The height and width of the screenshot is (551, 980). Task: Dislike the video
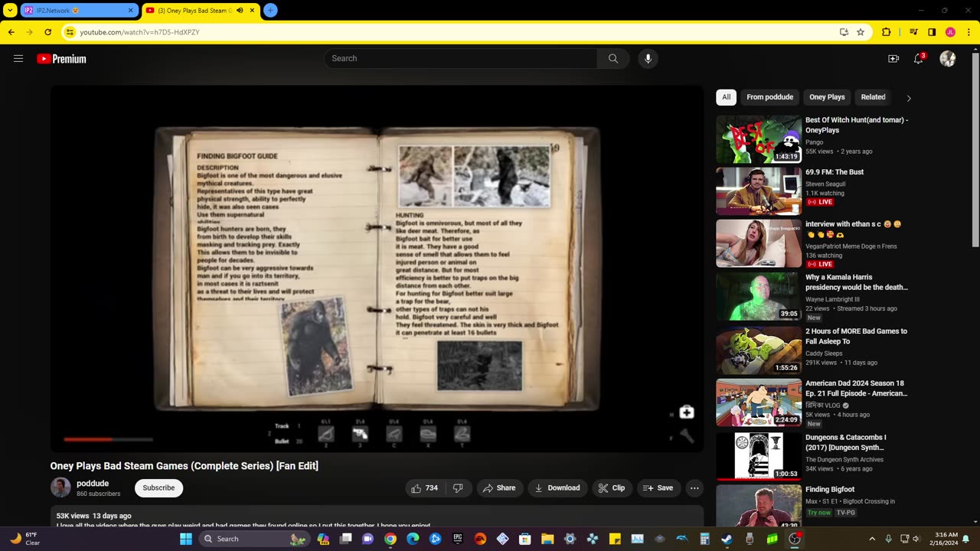(458, 488)
